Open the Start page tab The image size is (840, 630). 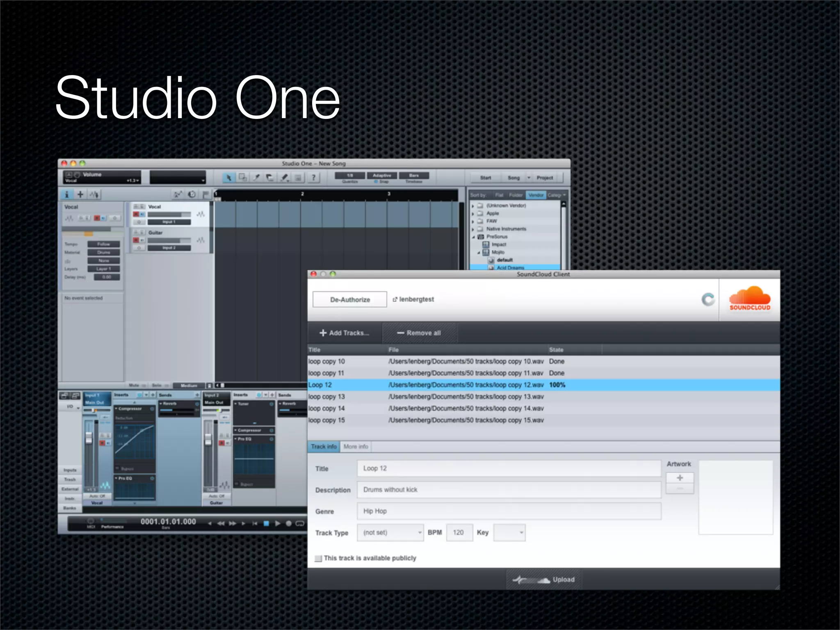(x=486, y=178)
